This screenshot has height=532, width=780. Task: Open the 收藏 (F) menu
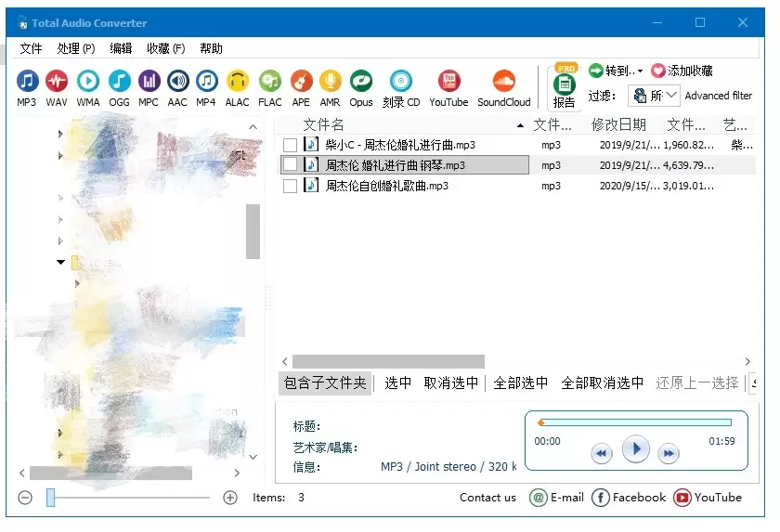click(x=165, y=48)
